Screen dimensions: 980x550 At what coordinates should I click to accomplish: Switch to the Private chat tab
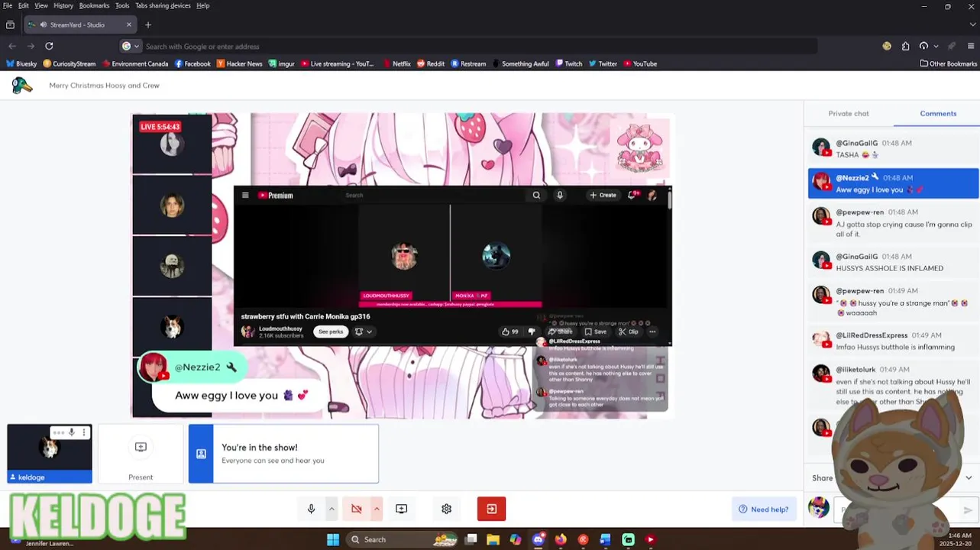point(849,113)
